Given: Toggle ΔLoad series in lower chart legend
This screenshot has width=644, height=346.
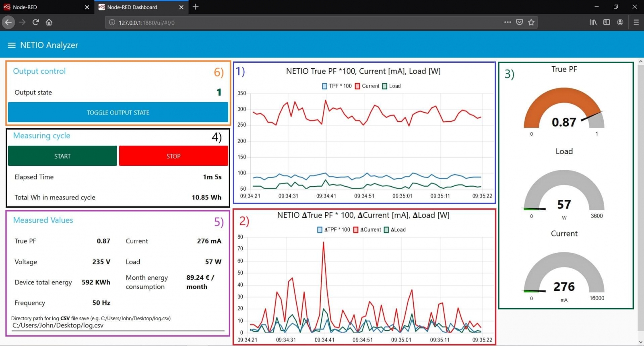Looking at the screenshot, I should point(394,230).
